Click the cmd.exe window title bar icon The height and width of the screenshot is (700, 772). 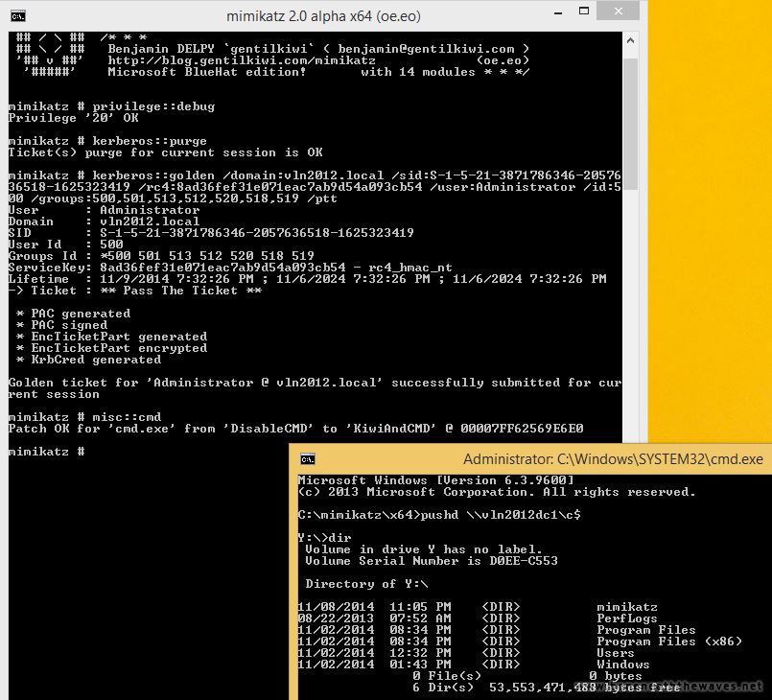point(307,459)
